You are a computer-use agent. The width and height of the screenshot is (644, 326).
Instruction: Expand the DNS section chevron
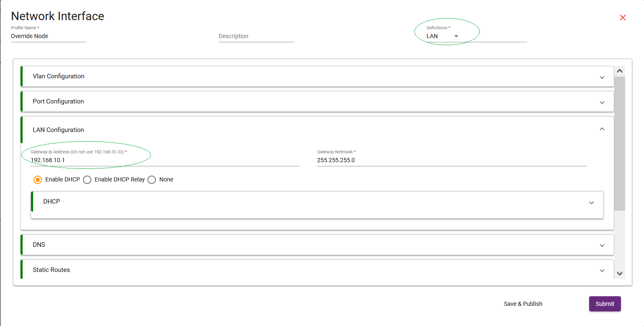602,246
